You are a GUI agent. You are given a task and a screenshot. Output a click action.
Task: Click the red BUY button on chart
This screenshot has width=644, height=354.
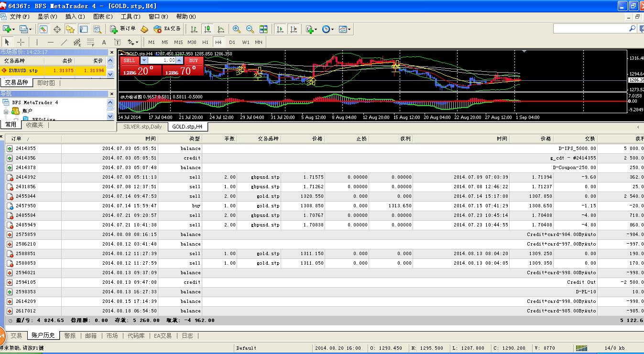tap(194, 61)
